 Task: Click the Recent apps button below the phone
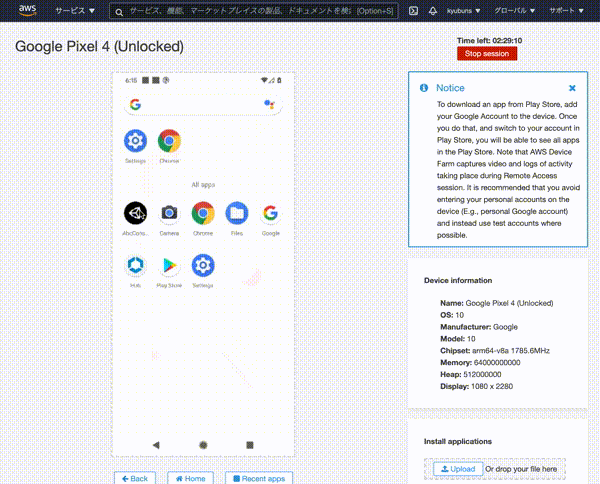[x=259, y=478]
